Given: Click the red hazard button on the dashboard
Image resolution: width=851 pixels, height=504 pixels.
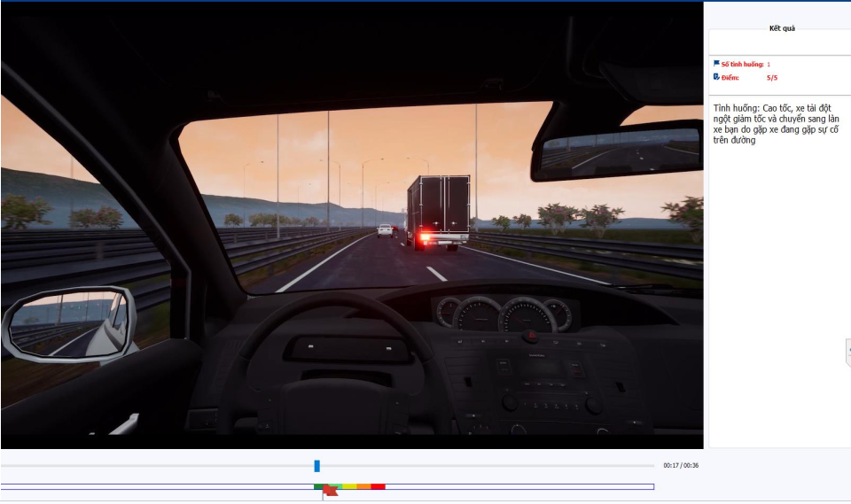Looking at the screenshot, I should click(530, 336).
